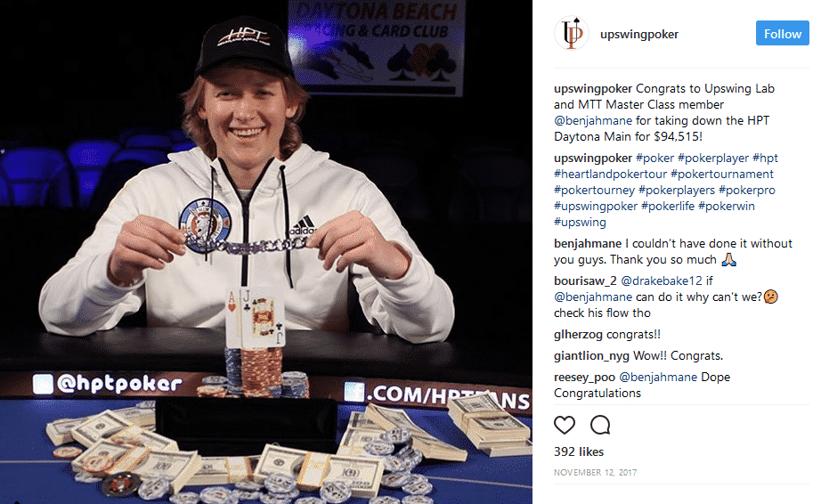Browse the #poker hashtag
The height and width of the screenshot is (504, 813).
[654, 159]
